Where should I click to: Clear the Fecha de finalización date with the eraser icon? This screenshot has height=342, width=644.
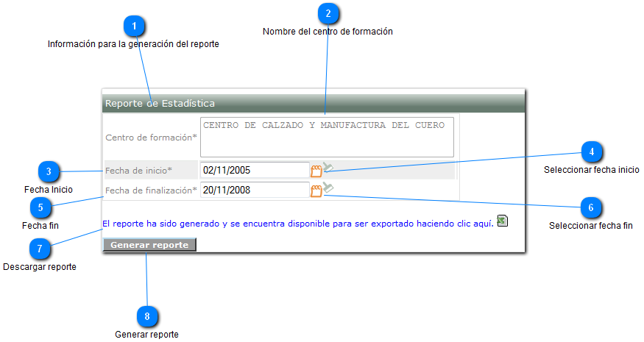[328, 188]
